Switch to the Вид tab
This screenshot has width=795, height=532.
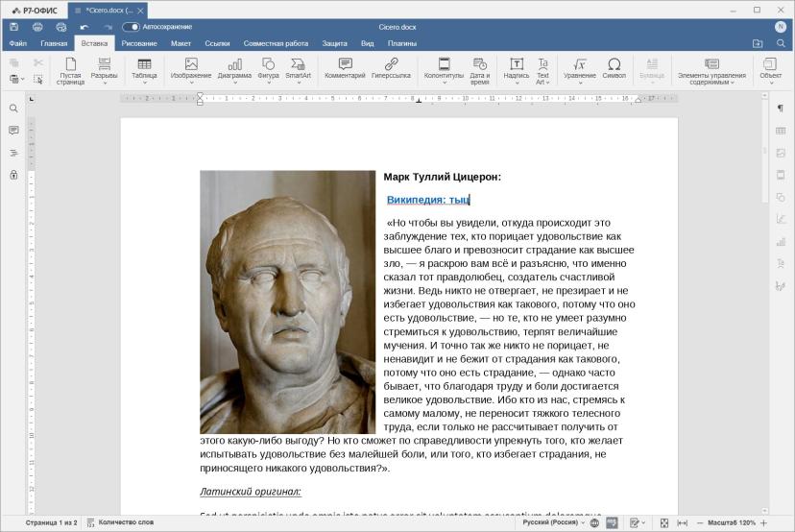pyautogui.click(x=367, y=43)
